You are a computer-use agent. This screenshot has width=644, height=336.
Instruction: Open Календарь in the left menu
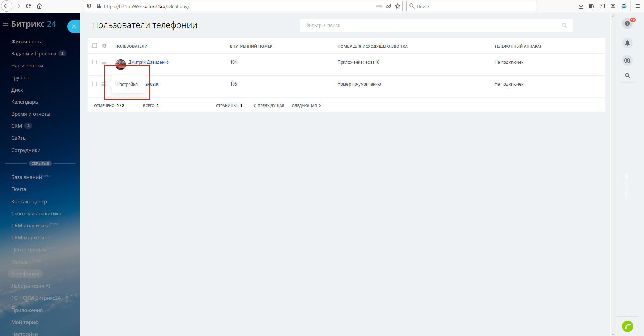point(24,102)
